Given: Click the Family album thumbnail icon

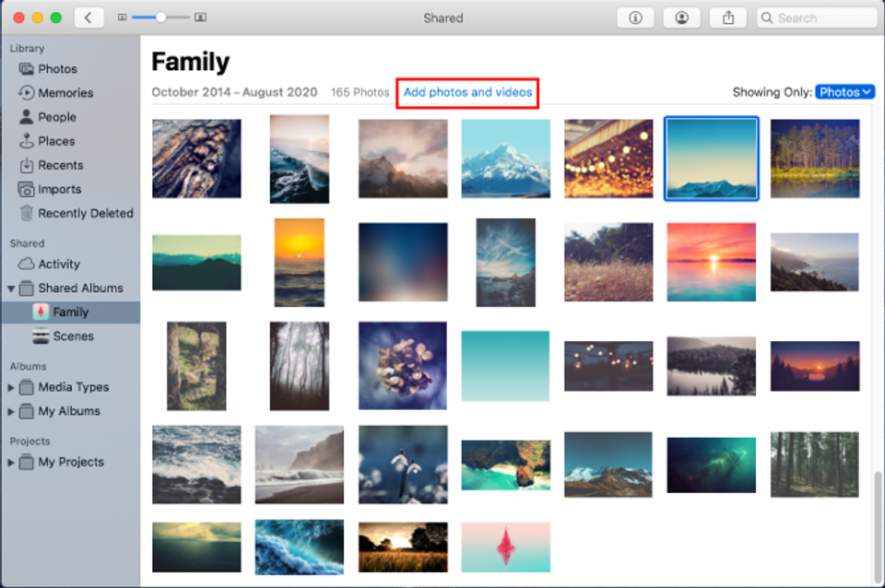Looking at the screenshot, I should 41,312.
